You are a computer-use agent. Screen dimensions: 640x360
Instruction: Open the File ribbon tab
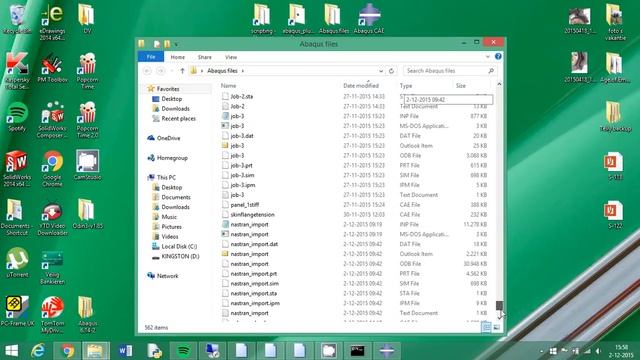(x=151, y=57)
